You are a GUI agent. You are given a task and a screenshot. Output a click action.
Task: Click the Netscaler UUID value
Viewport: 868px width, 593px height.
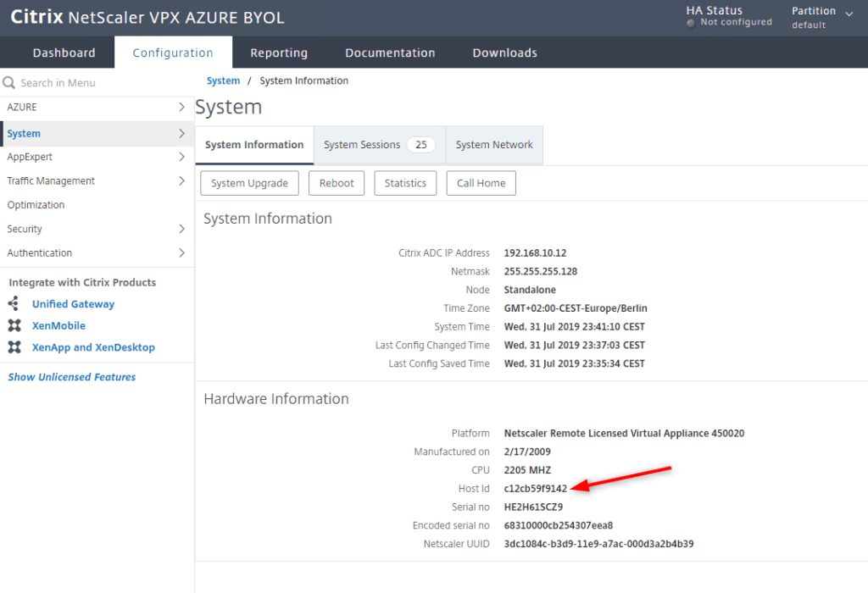598,544
